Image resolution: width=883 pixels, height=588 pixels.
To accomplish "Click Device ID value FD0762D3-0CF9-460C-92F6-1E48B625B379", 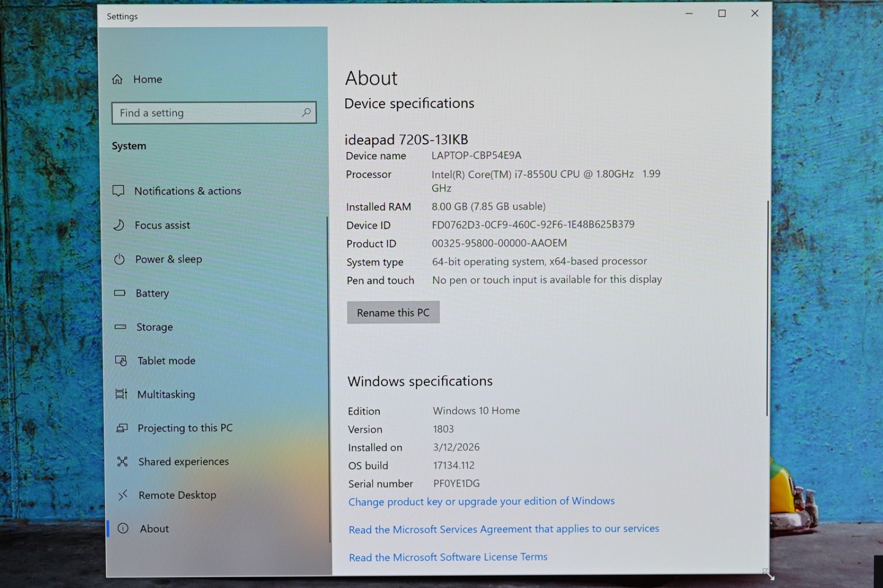I will click(533, 224).
